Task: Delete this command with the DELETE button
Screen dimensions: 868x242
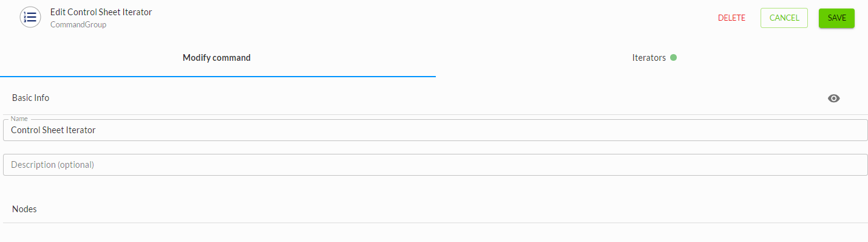Action: coord(731,18)
